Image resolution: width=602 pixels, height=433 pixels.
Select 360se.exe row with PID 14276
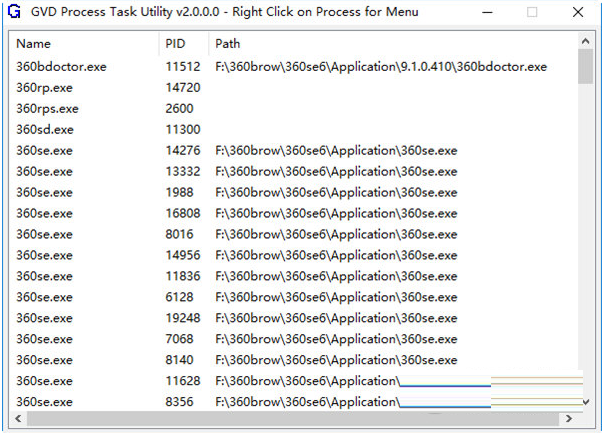click(x=293, y=150)
